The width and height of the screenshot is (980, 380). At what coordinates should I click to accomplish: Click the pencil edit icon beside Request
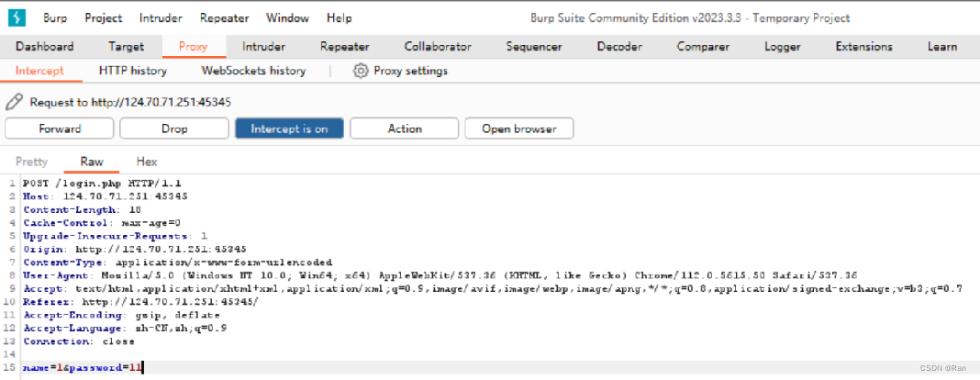pyautogui.click(x=15, y=102)
